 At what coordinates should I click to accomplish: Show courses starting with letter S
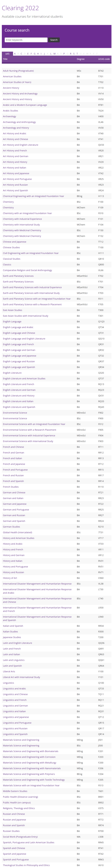(x=74, y=54)
